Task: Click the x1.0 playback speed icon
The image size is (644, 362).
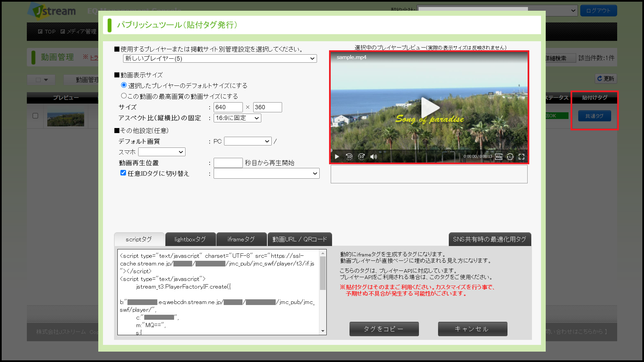Action: click(510, 157)
